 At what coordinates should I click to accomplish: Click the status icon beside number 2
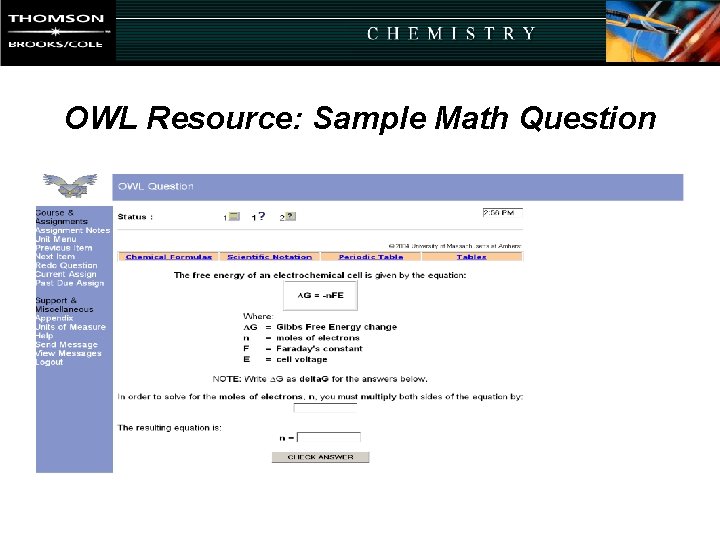click(290, 216)
